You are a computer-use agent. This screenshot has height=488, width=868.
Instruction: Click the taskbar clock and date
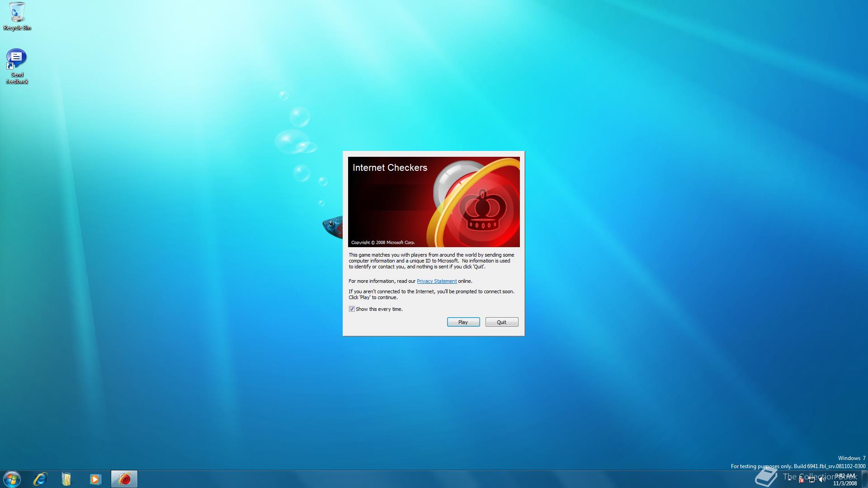(845, 479)
